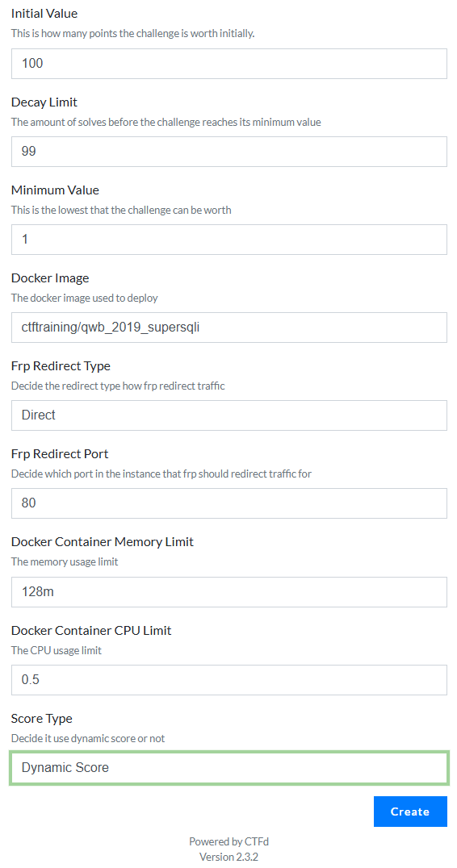Select the Minimum Value input box

pos(228,240)
